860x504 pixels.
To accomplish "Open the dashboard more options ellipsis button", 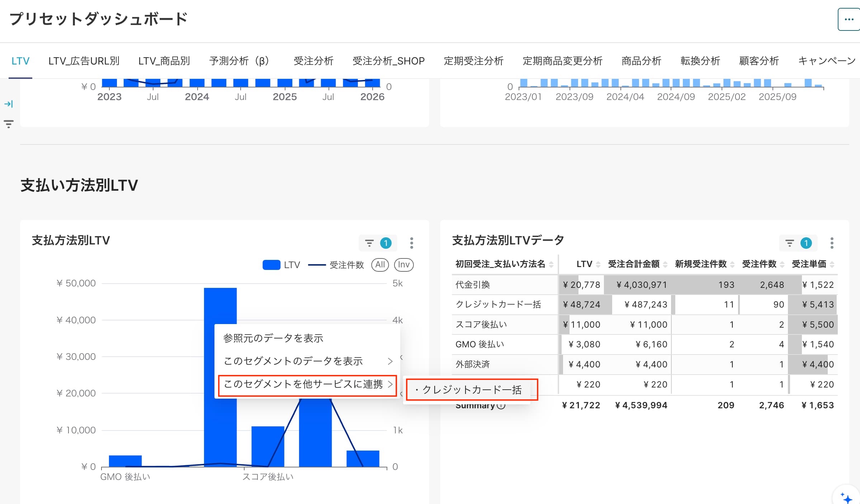I will click(849, 19).
